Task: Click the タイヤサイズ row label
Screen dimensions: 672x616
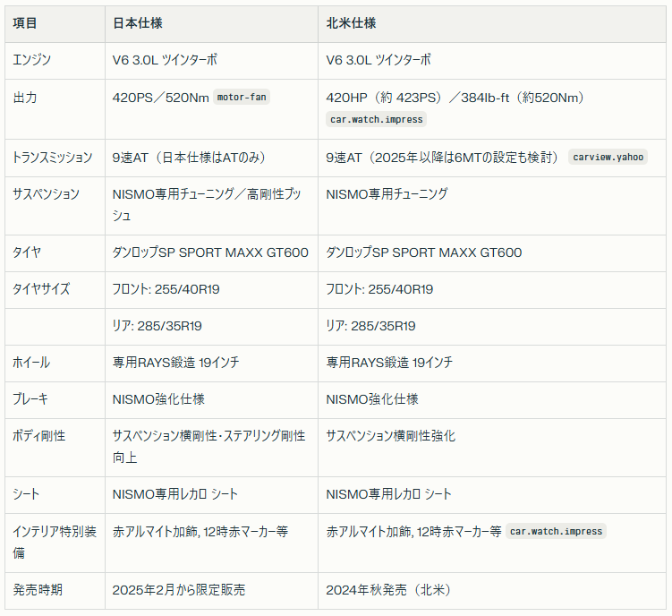Action: tap(41, 289)
